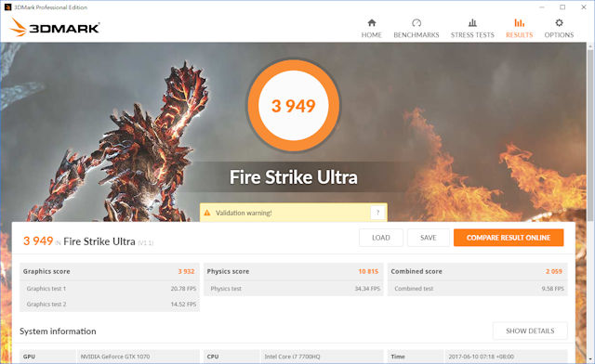Image resolution: width=595 pixels, height=364 pixels.
Task: Switch to the BENCHMARKS tab label
Action: [x=416, y=35]
